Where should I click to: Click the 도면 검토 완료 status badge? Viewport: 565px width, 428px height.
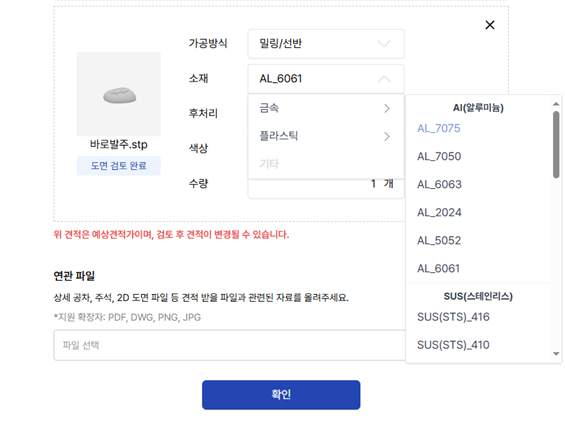point(119,166)
